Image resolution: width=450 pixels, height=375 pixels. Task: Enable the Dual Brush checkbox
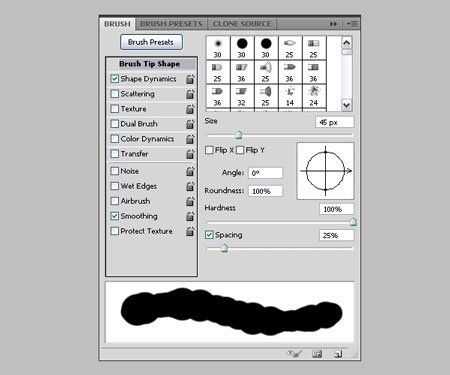114,124
